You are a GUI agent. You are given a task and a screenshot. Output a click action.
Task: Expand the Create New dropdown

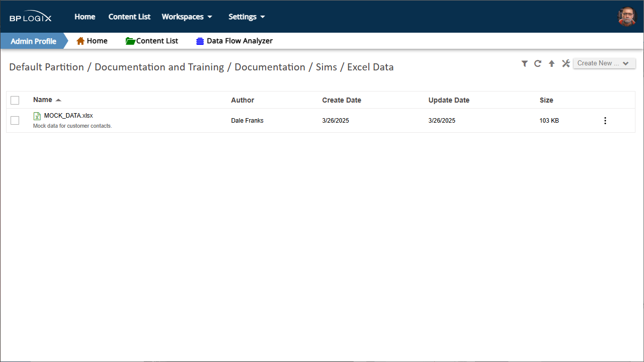[x=604, y=63]
